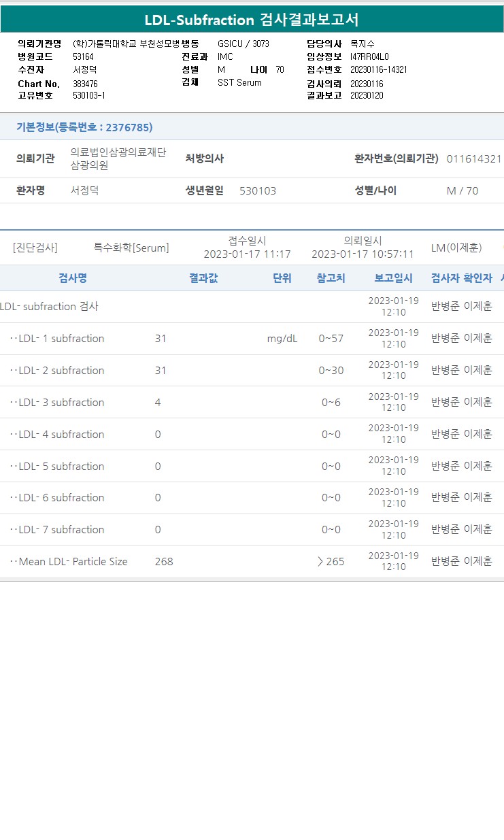Click the patient number 011614321
This screenshot has height=840, width=504.
pos(474,159)
